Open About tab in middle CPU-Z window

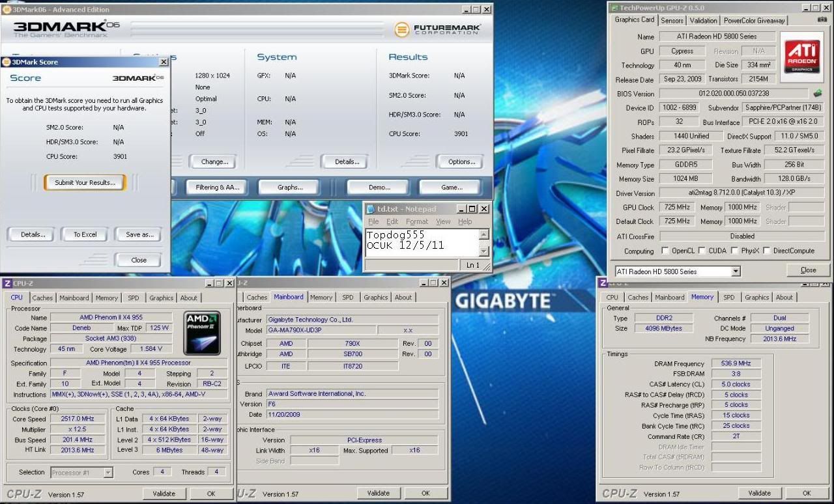pos(403,298)
